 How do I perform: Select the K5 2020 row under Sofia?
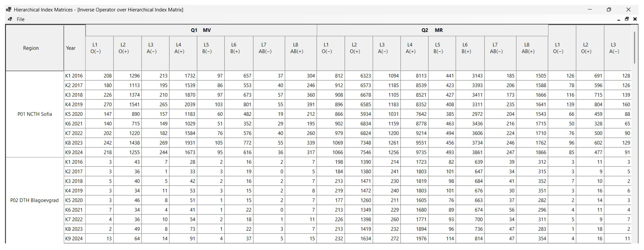coord(74,114)
